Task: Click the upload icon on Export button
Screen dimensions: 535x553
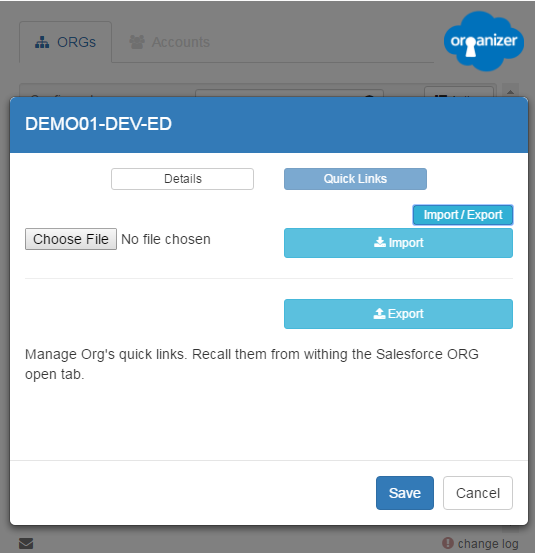Action: 379,314
